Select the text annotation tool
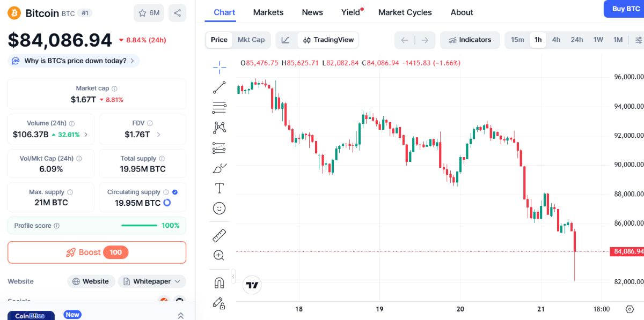Image resolution: width=644 pixels, height=320 pixels. point(219,188)
